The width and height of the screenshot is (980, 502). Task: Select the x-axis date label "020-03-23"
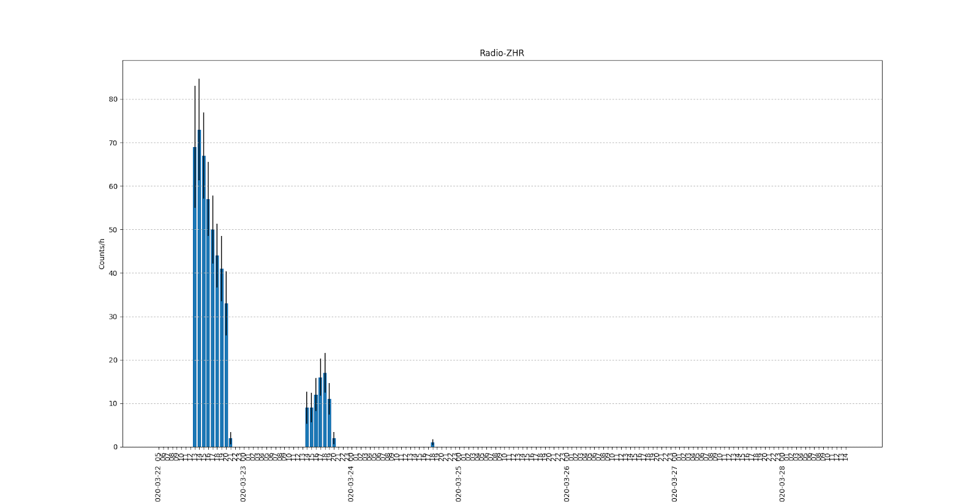pyautogui.click(x=243, y=484)
